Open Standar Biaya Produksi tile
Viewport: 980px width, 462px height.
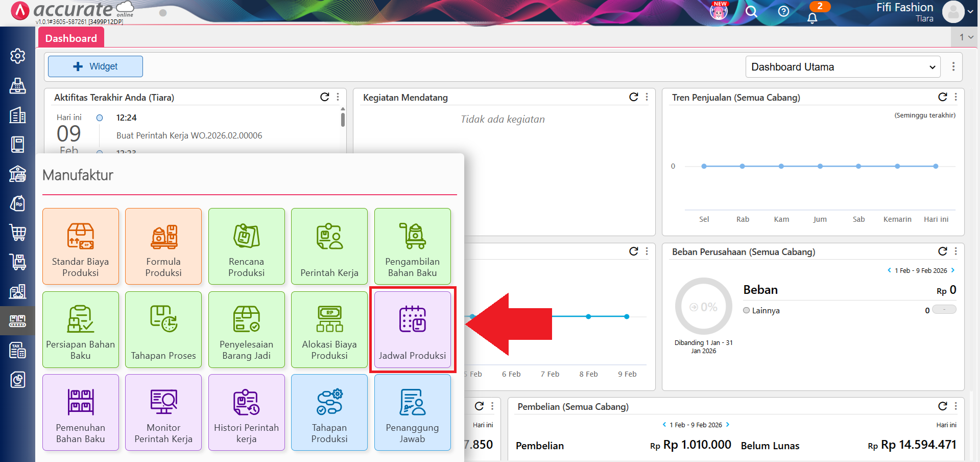pos(81,246)
